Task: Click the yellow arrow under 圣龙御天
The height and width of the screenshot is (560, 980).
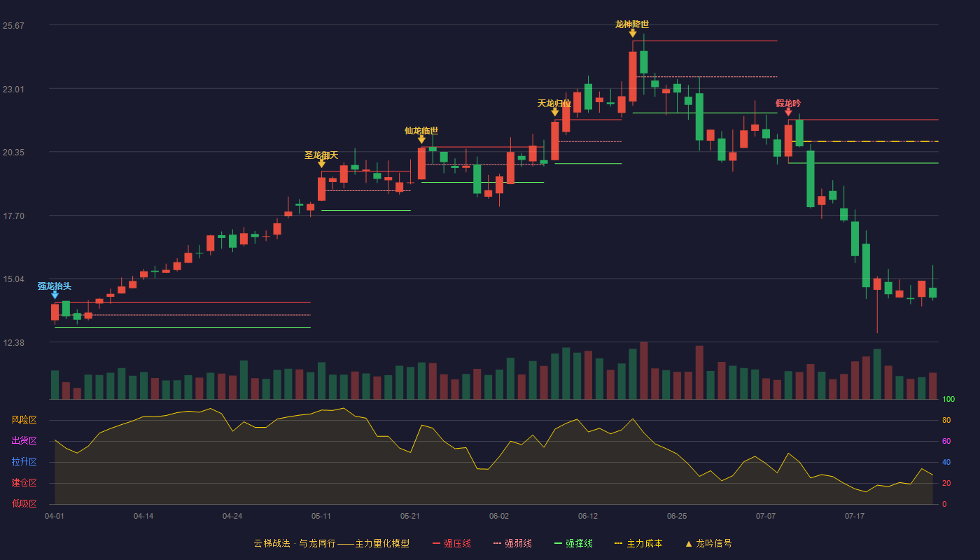Action: point(321,164)
